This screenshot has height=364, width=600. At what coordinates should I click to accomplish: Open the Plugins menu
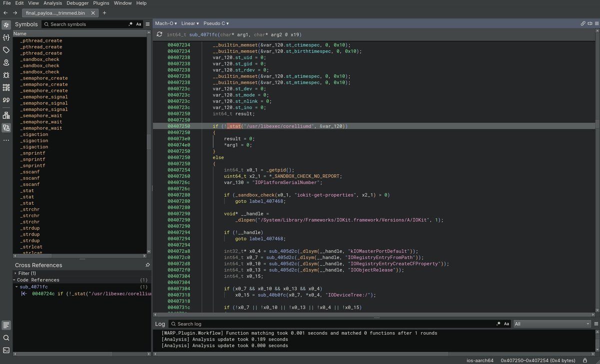(x=101, y=3)
